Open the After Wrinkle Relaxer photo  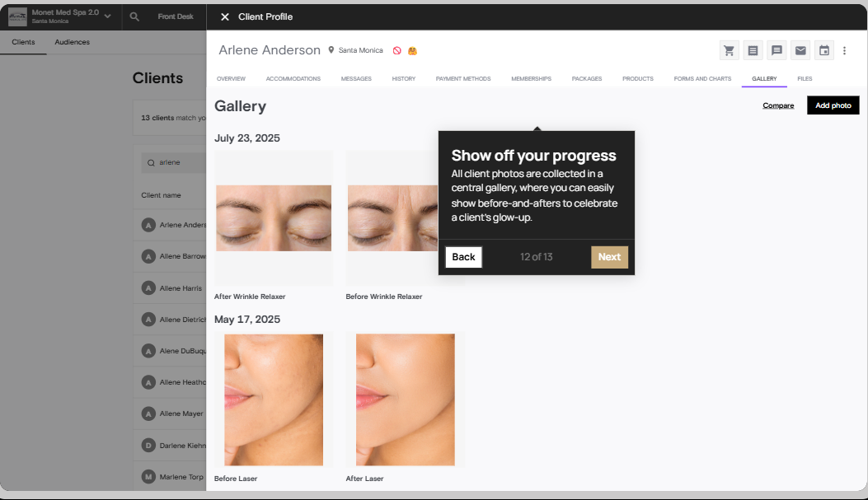pyautogui.click(x=274, y=218)
